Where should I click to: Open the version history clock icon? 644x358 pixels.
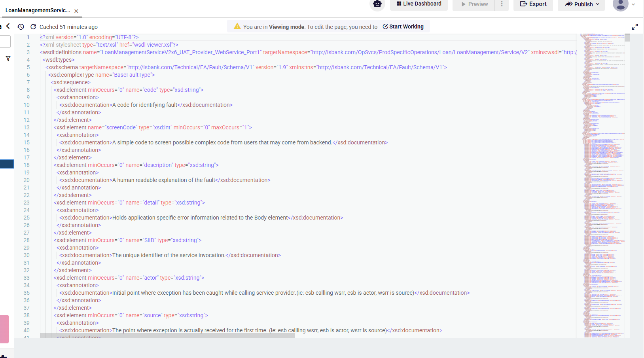point(21,27)
